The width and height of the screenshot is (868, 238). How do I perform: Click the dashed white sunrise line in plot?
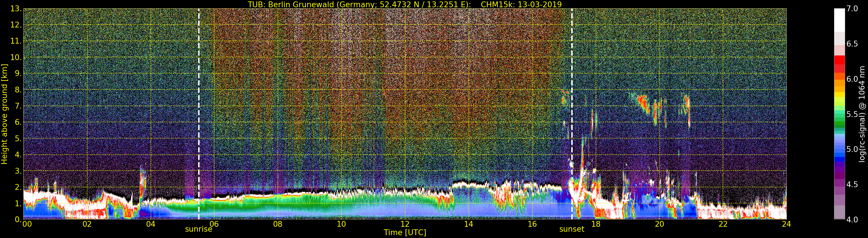pyautogui.click(x=199, y=114)
